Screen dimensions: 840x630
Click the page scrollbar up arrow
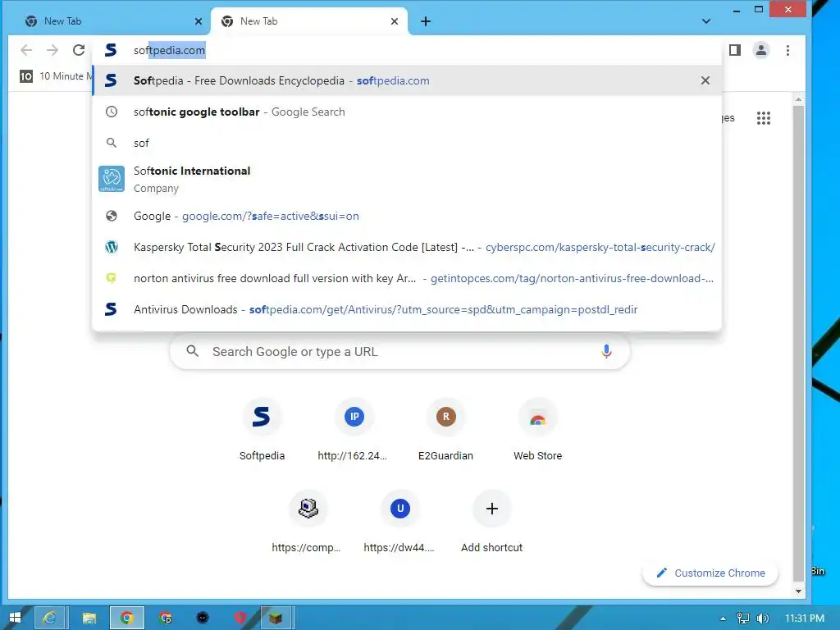click(x=798, y=99)
